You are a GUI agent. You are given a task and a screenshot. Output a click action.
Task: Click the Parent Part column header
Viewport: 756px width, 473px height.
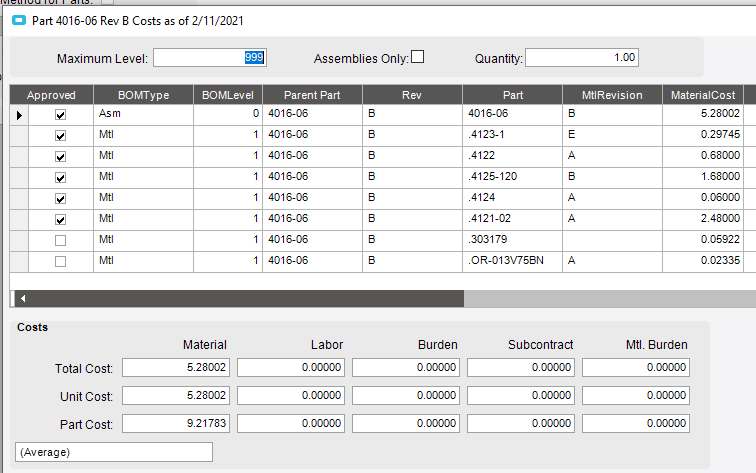point(312,95)
